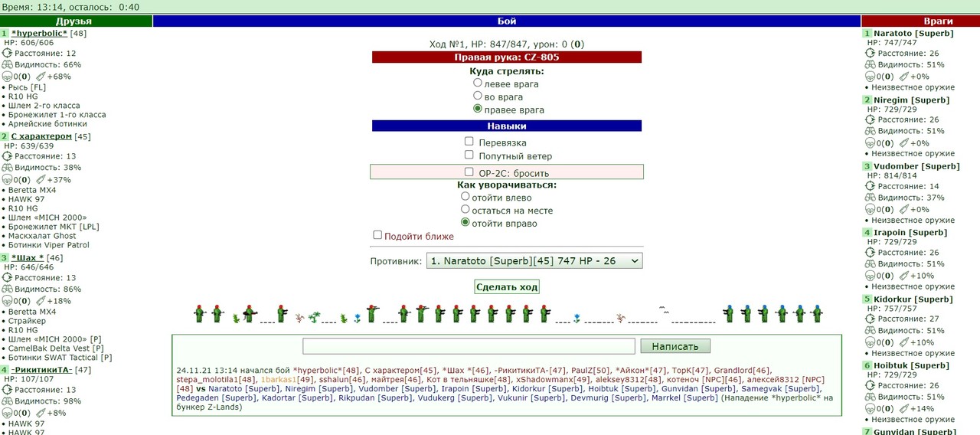Click binoculars icon beside Vudomber's Видимость: 37%
This screenshot has width=980, height=435.
point(871,198)
